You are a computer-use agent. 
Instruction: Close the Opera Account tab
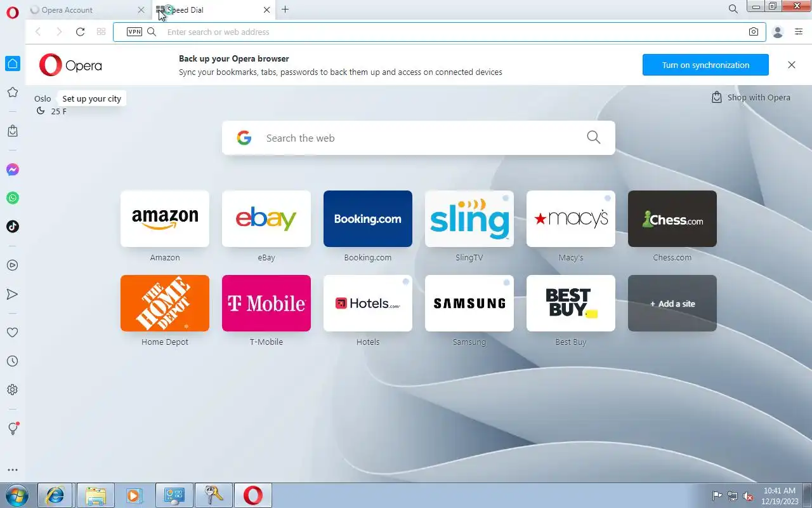pos(141,10)
